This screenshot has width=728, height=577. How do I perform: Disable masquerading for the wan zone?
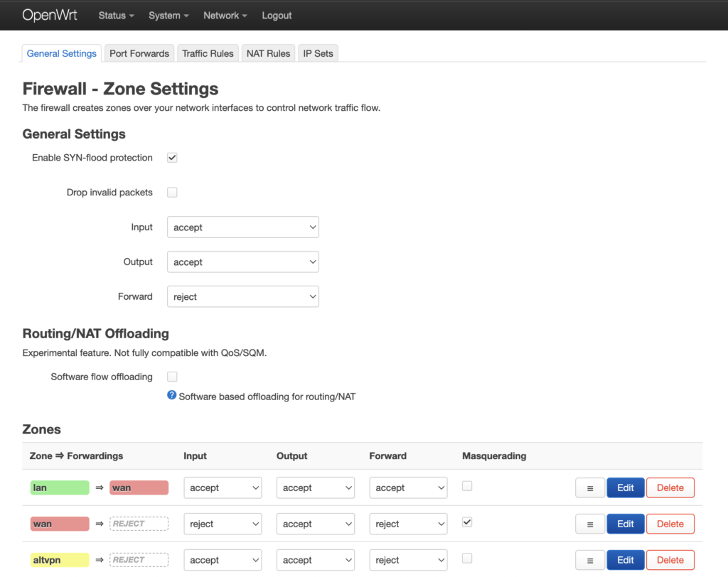pyautogui.click(x=466, y=522)
